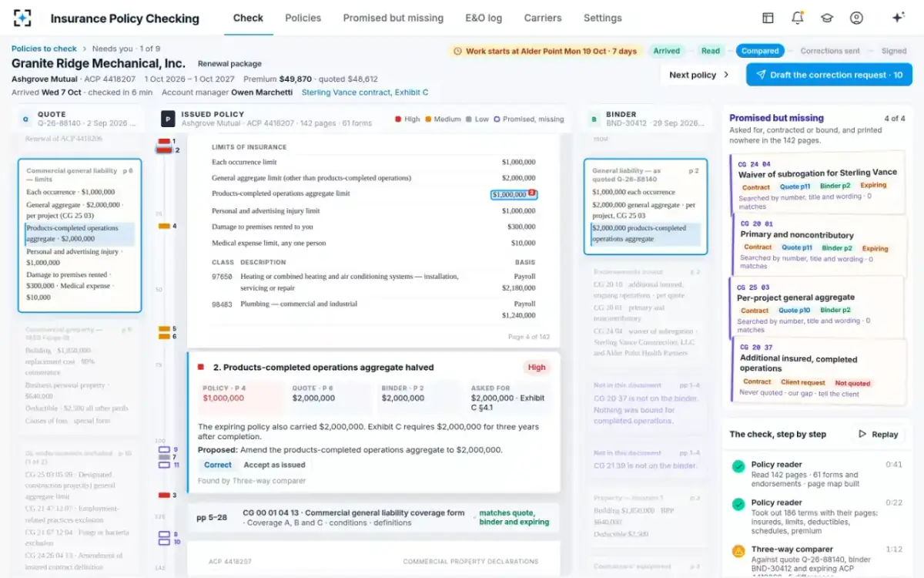
Task: Switch to the Policies tab
Action: [303, 18]
